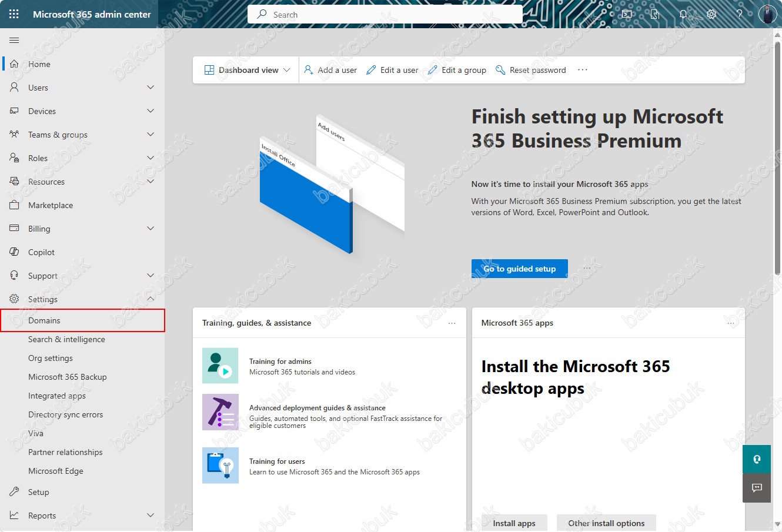Click the Copilot icon in sidebar
The height and width of the screenshot is (532, 782).
click(x=14, y=252)
